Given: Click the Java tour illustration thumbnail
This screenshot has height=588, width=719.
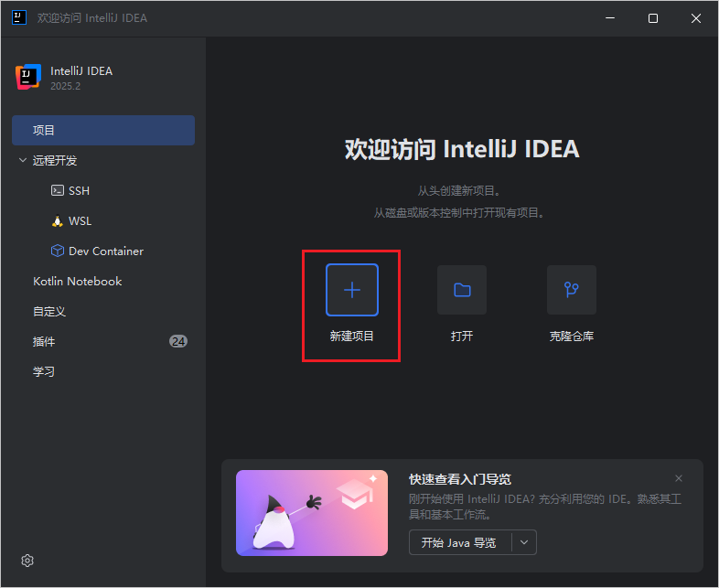Looking at the screenshot, I should point(312,513).
